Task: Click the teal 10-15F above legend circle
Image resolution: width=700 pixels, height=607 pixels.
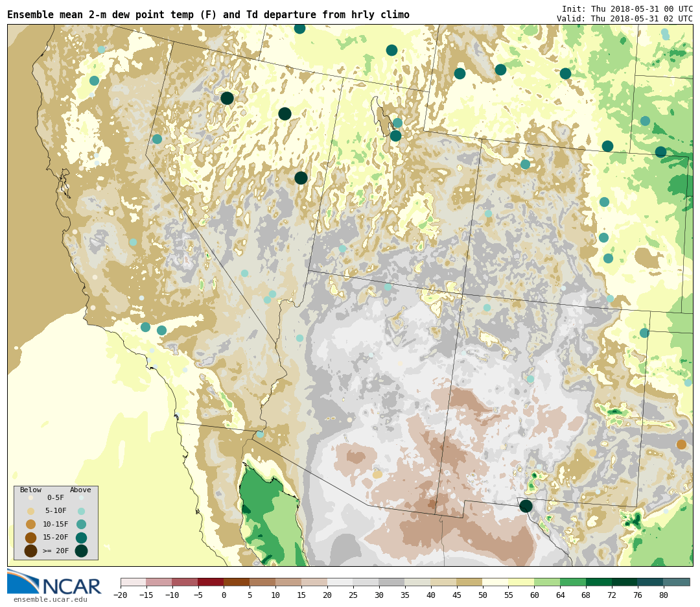Action: (x=81, y=524)
